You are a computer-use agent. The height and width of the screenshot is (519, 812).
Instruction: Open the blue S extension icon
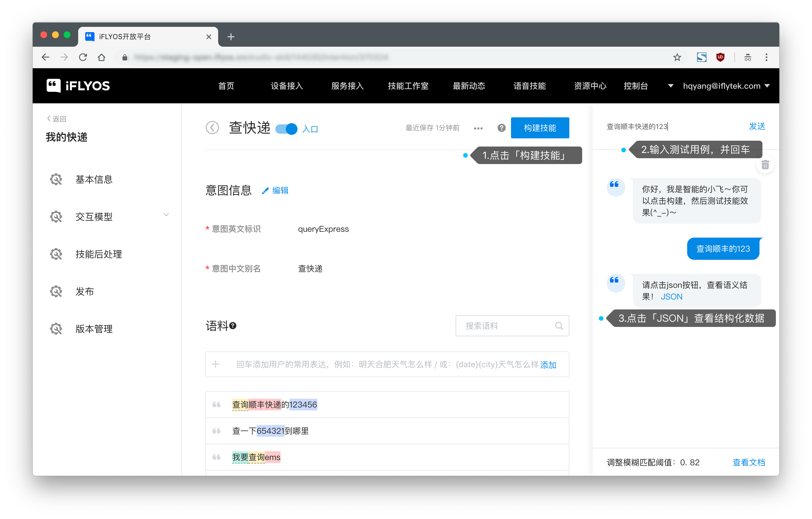(x=702, y=58)
